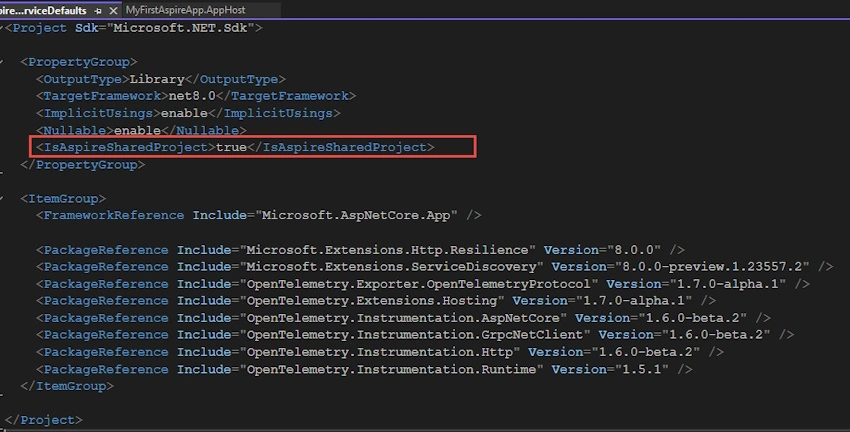Collapse the ItemGroup section
The height and width of the screenshot is (432, 850).
pos(2,198)
